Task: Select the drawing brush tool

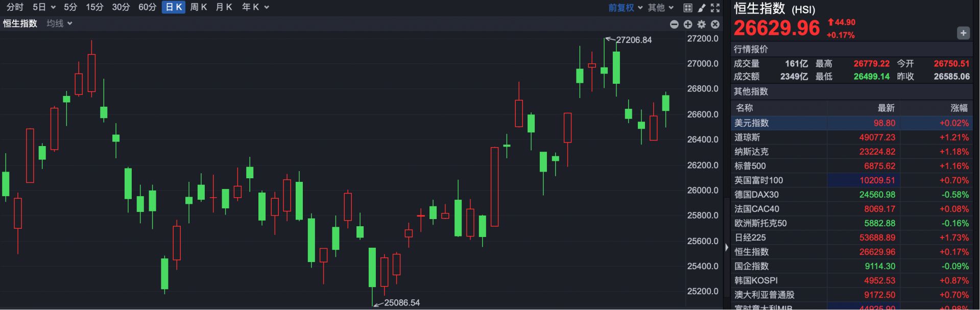Action: point(702,8)
